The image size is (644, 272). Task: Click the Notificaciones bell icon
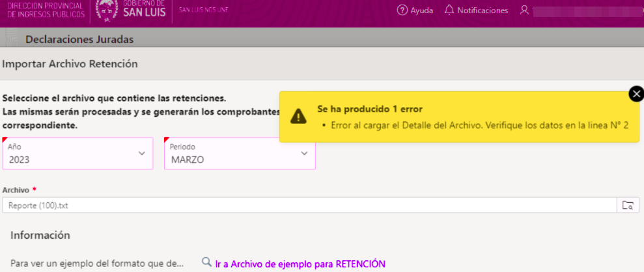(449, 10)
